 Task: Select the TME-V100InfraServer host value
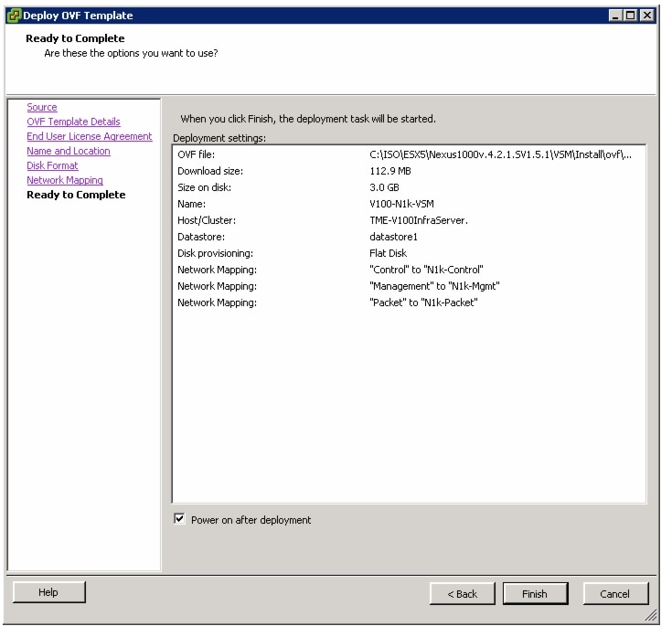(x=419, y=220)
